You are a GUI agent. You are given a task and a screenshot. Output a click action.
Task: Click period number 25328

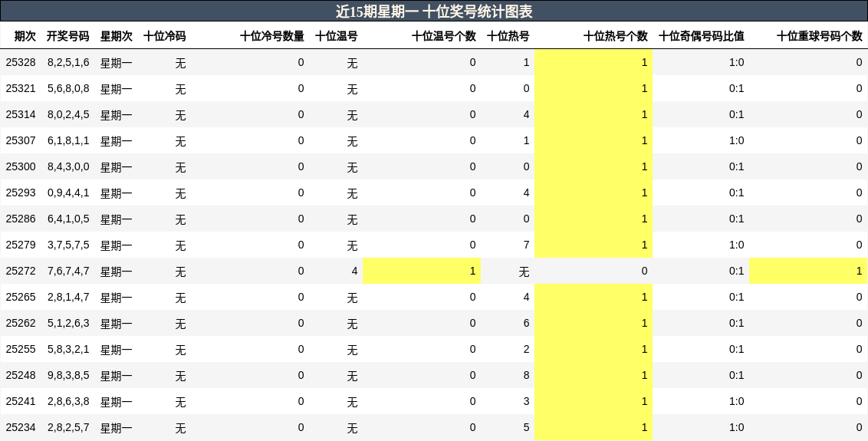click(21, 63)
